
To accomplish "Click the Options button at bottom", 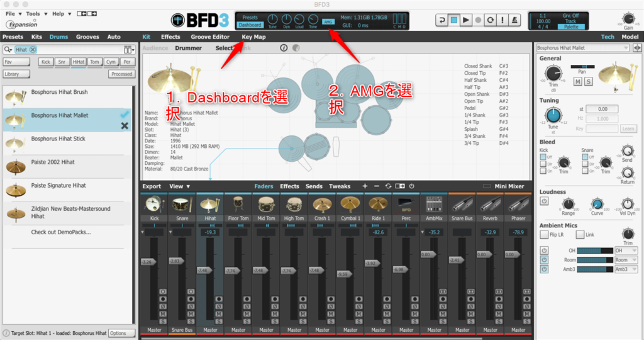I will pos(121,333).
